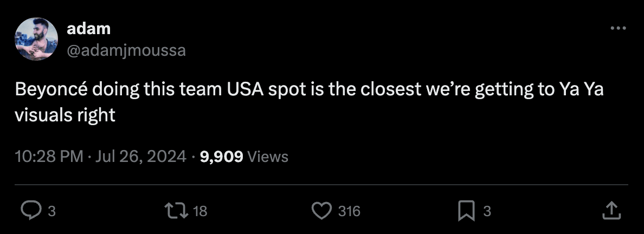
Task: Click the repost count of 18
Action: (x=200, y=211)
